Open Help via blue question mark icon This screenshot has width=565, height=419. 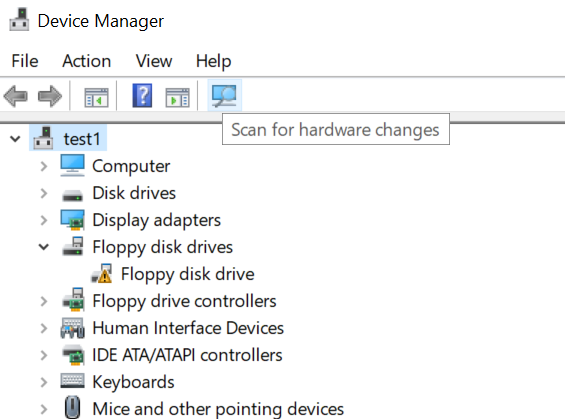(142, 95)
